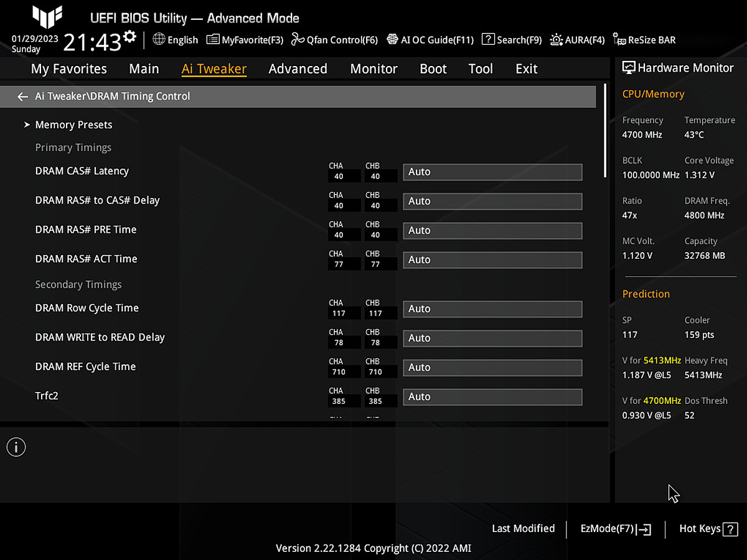The image size is (747, 560).
Task: Open the Tool tab
Action: tap(481, 69)
